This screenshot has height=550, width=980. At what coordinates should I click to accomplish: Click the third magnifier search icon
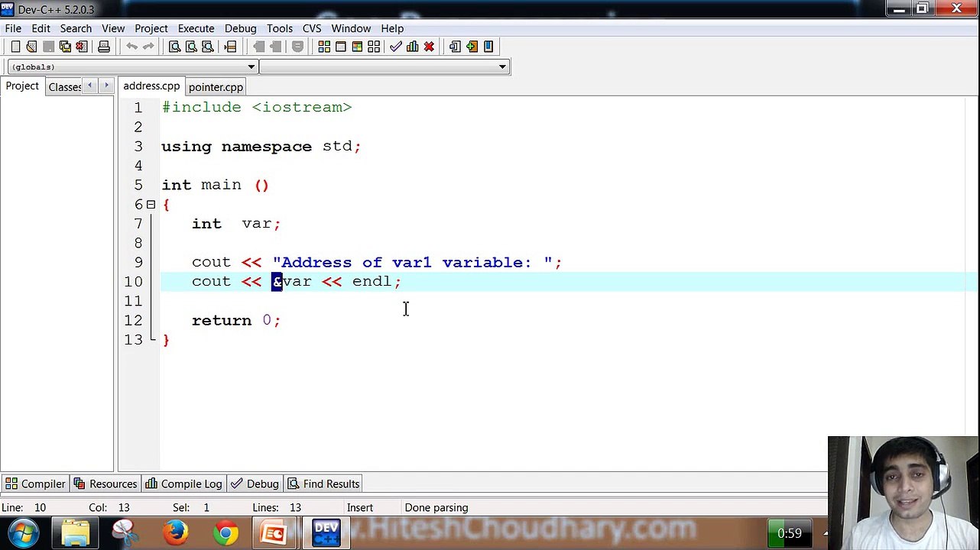tap(208, 47)
